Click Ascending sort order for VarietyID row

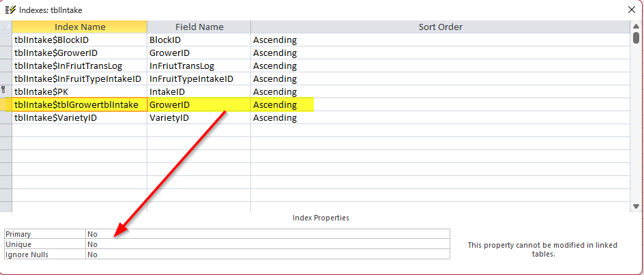point(440,117)
